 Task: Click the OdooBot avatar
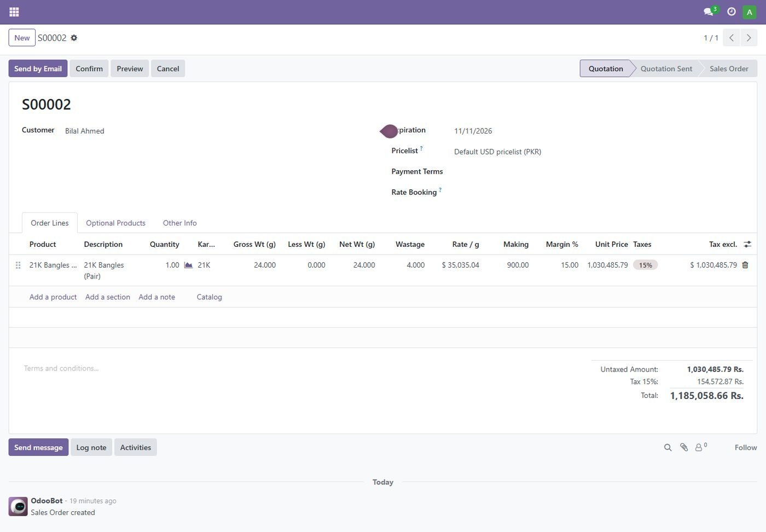18,506
